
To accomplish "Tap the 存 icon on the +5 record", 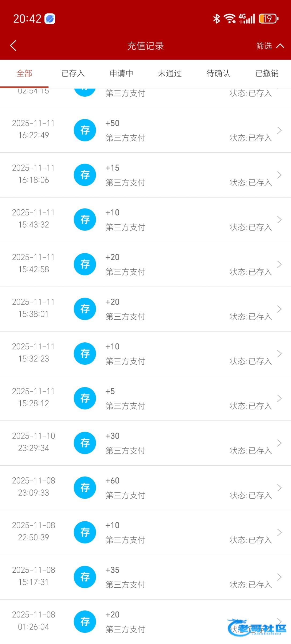I will [85, 398].
